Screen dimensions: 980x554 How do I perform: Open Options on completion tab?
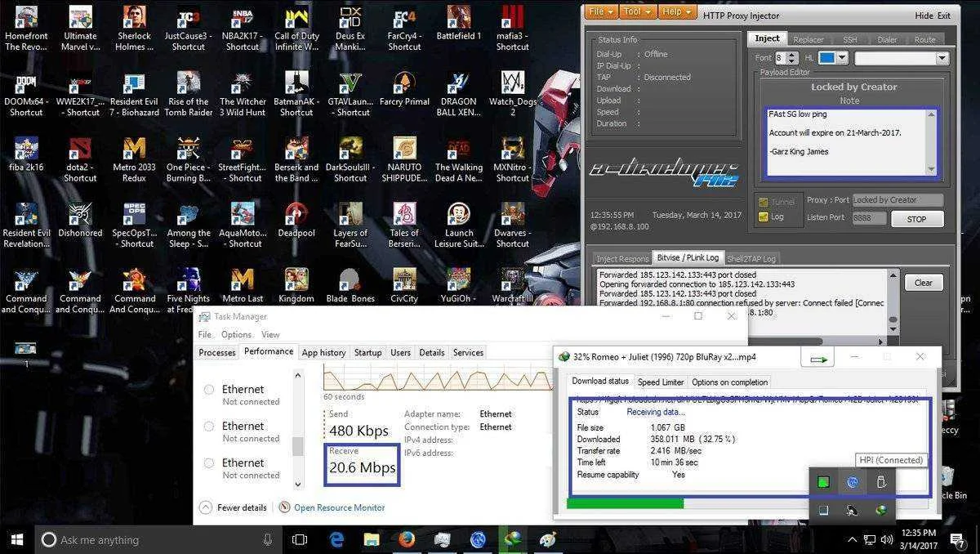[x=730, y=382]
